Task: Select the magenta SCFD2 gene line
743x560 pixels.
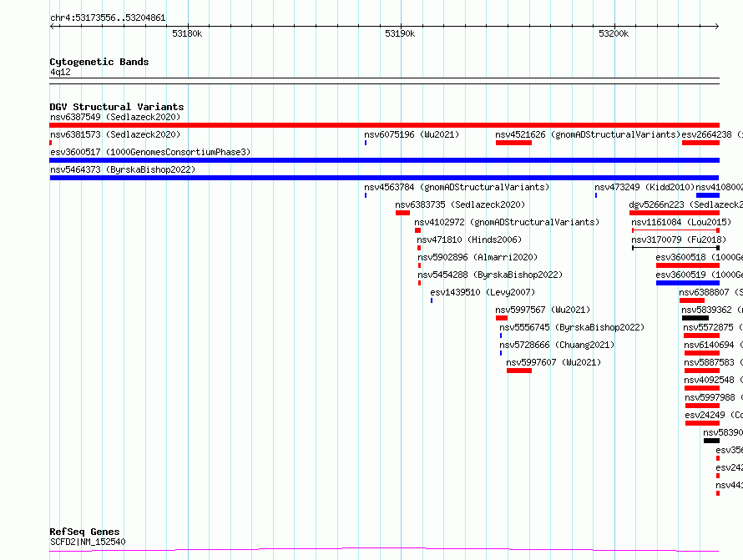Action: (384, 550)
